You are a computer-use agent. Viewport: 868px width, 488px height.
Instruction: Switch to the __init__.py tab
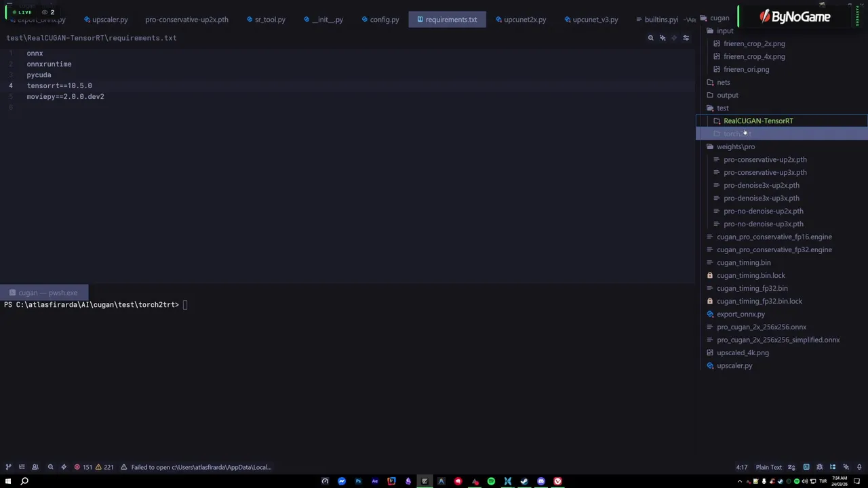tap(323, 20)
